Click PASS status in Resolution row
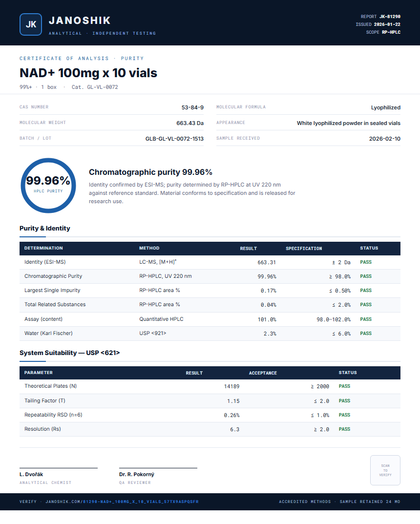420x524 pixels. 344,429
